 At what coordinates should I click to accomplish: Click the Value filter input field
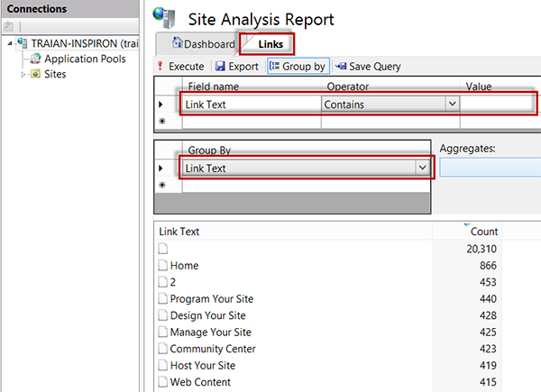[496, 105]
